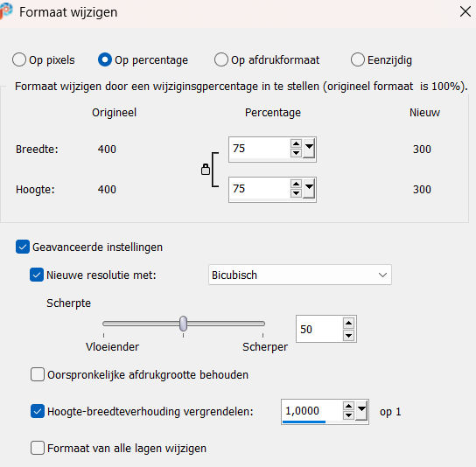Open Hoogte percentage dropdown arrow
The image size is (476, 467).
[309, 188]
